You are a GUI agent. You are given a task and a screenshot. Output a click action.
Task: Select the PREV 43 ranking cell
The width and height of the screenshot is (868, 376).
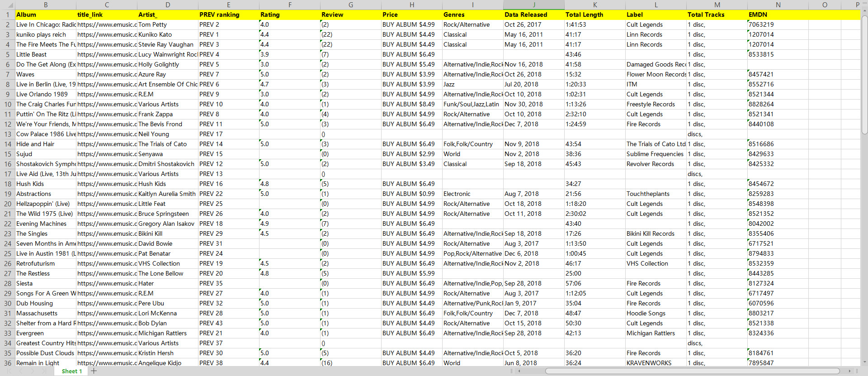[229, 323]
